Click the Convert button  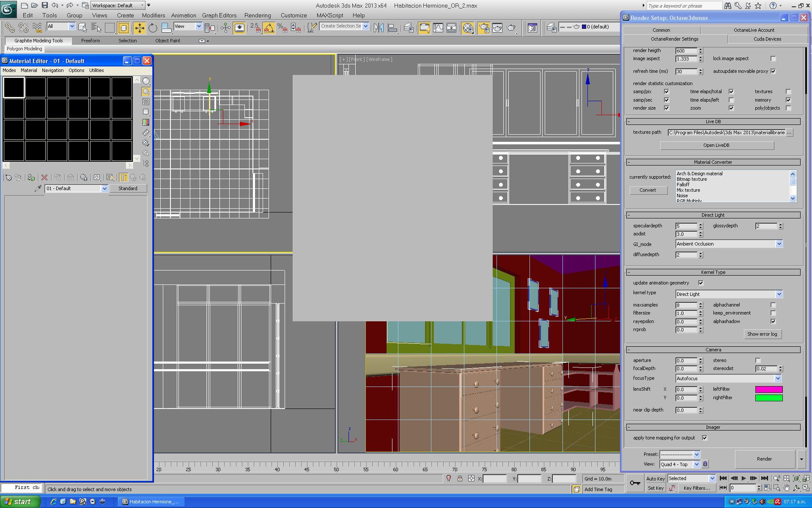[647, 190]
